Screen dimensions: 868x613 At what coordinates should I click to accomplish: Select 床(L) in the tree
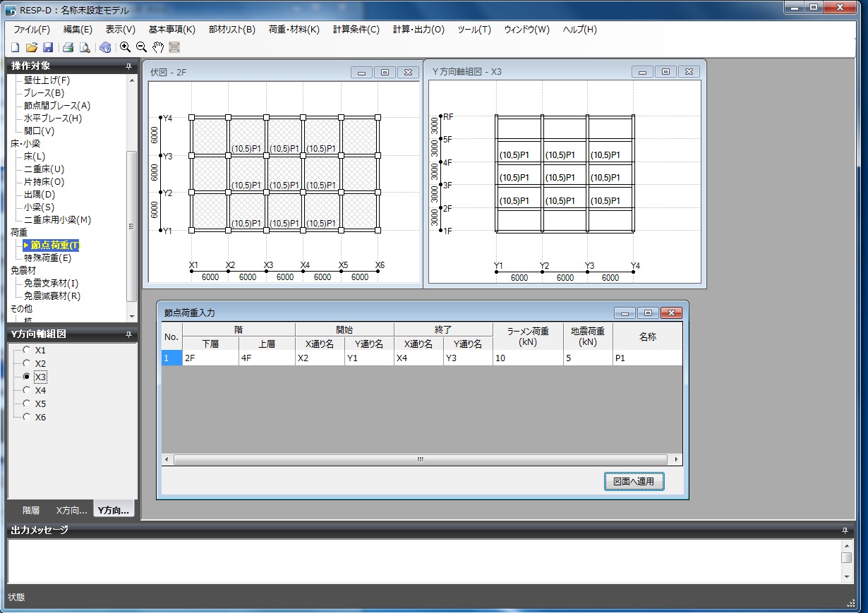coord(35,157)
